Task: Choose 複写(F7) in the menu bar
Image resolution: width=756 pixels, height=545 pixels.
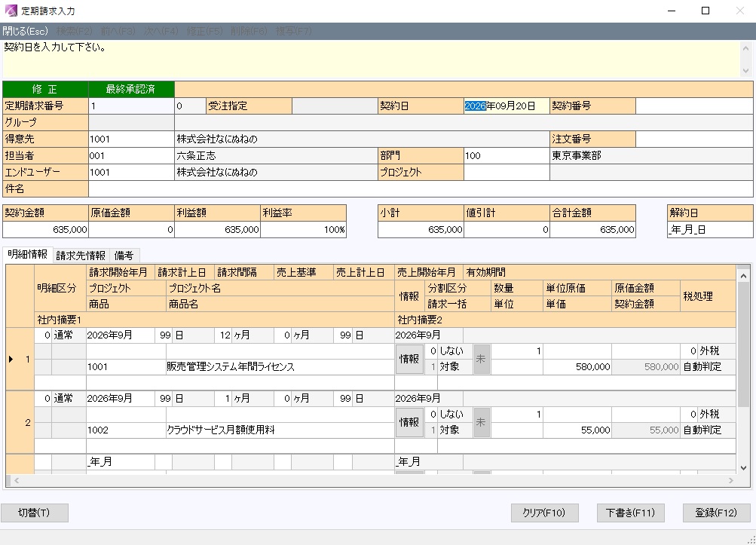Action: tap(294, 32)
